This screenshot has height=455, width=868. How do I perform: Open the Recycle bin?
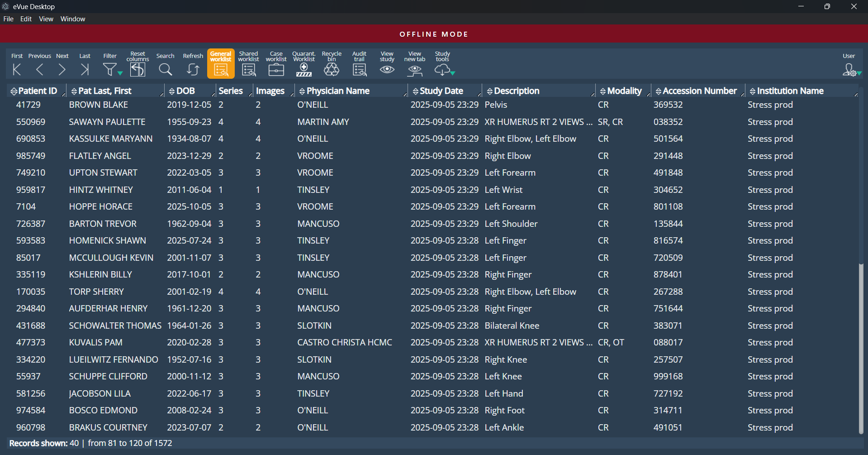click(332, 69)
